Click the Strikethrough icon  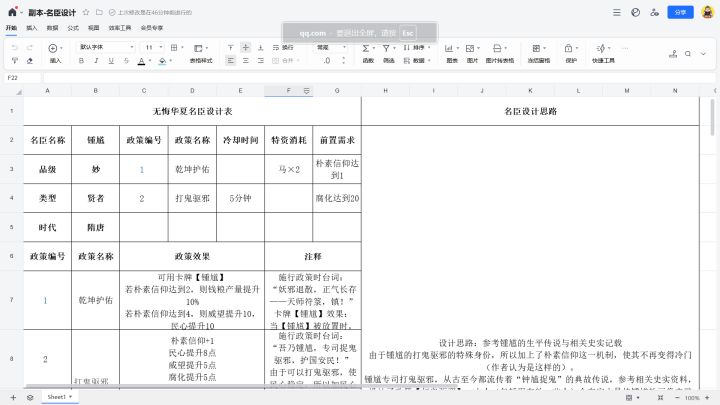click(126, 61)
